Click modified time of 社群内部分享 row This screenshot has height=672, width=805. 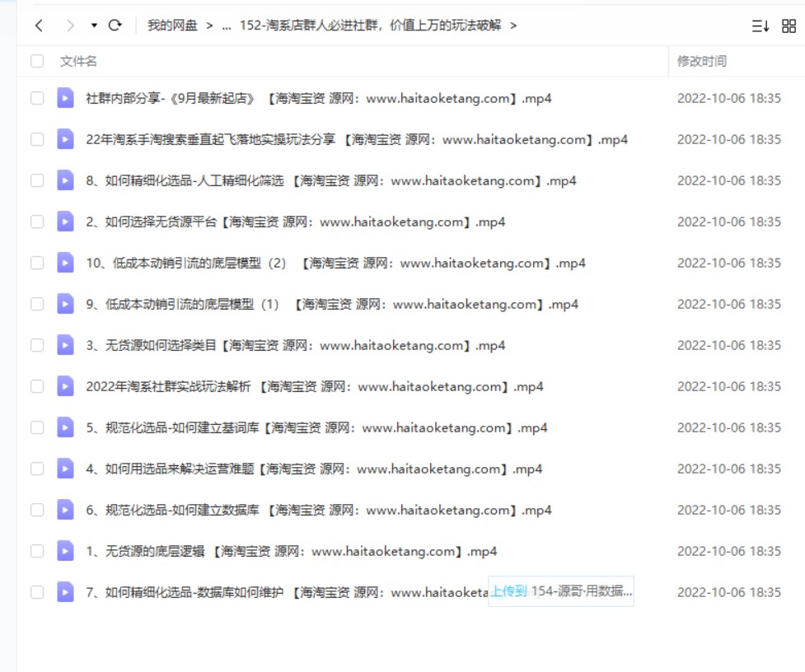(x=729, y=98)
